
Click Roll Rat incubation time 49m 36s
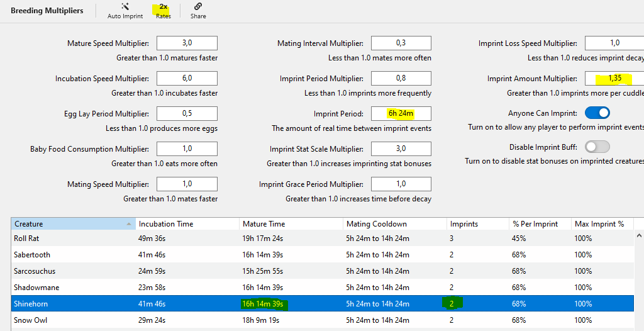pos(152,238)
